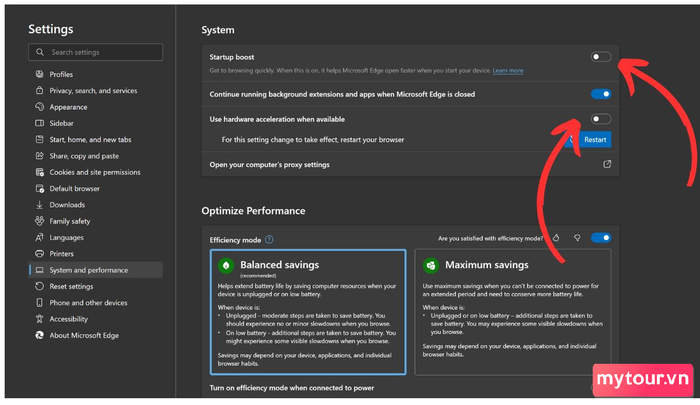This screenshot has height=405, width=700.
Task: Click the Family safety icon
Action: click(39, 221)
